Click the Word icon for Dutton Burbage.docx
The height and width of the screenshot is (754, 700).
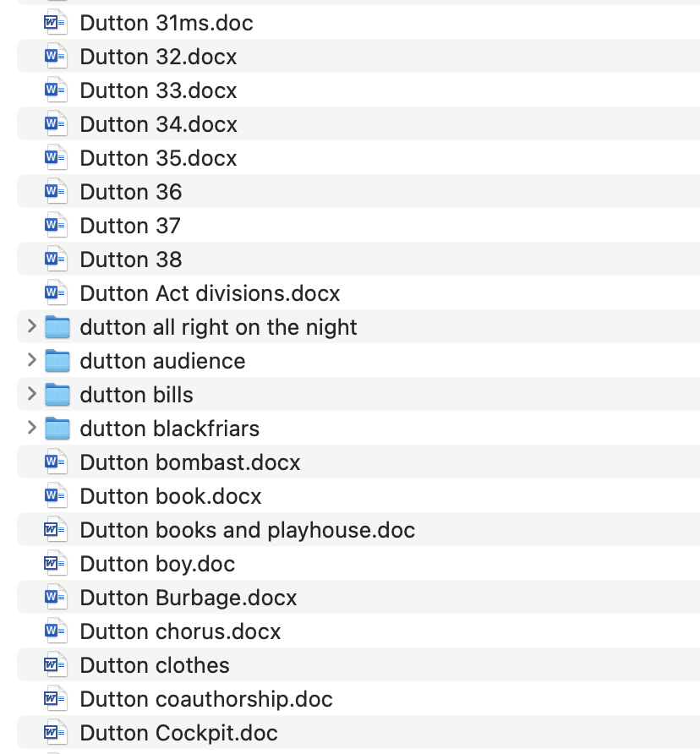point(56,598)
